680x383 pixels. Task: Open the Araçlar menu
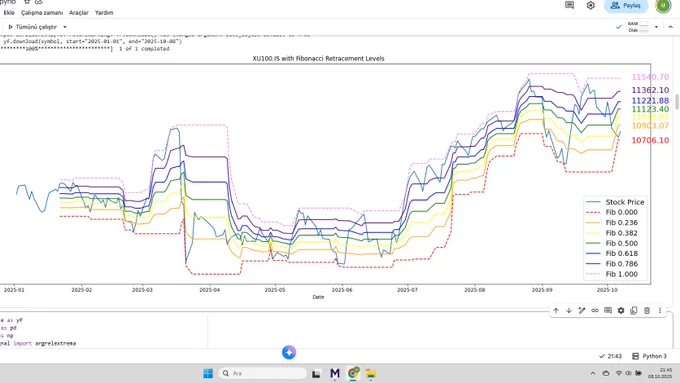click(x=79, y=13)
